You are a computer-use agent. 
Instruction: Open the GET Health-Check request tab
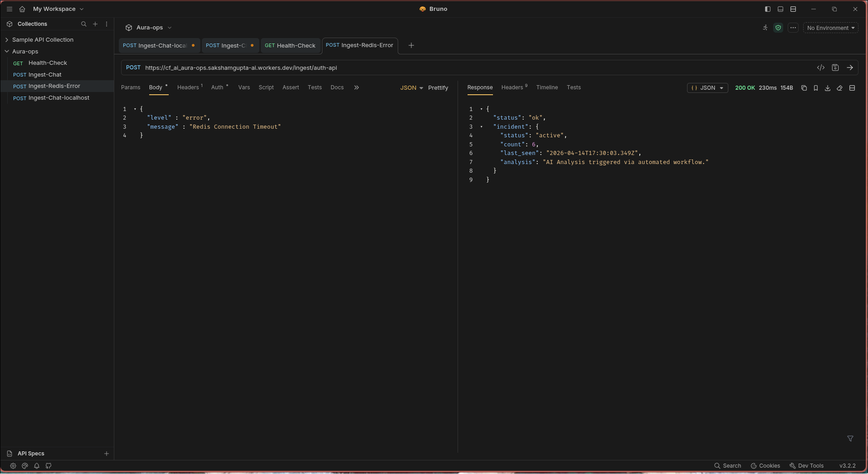290,45
